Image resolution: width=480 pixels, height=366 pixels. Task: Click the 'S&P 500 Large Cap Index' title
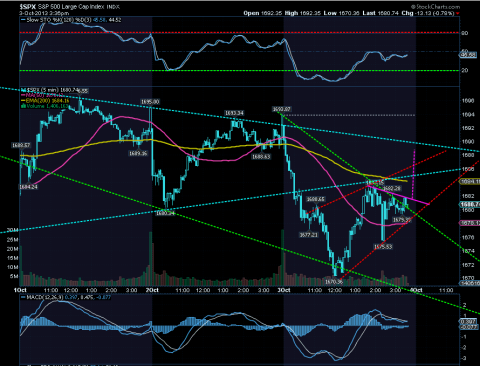point(71,6)
